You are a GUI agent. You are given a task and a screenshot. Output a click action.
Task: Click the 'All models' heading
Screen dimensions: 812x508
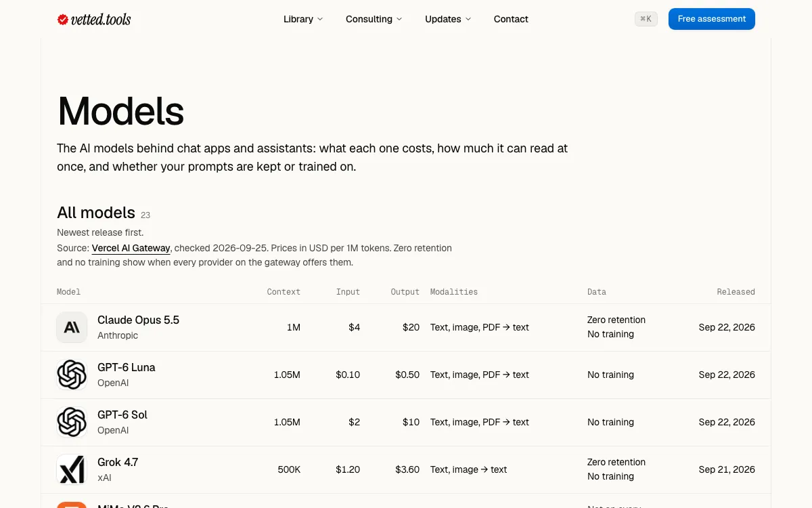point(96,213)
